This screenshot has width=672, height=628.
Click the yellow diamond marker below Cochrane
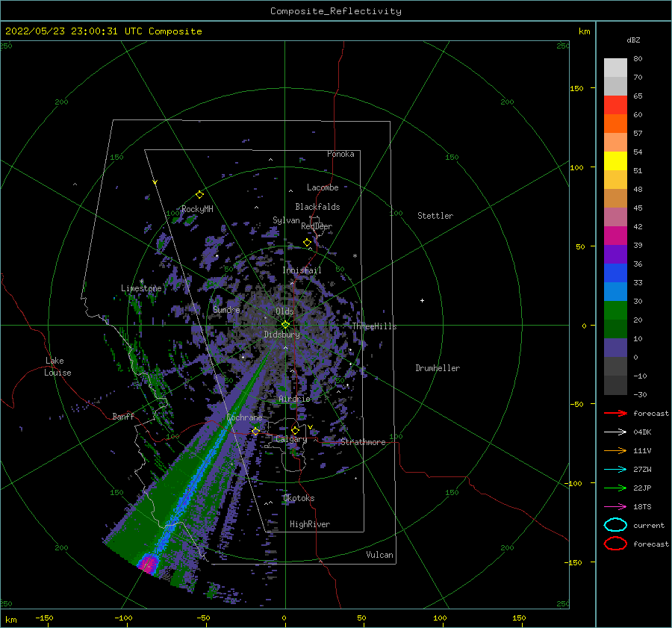[255, 432]
